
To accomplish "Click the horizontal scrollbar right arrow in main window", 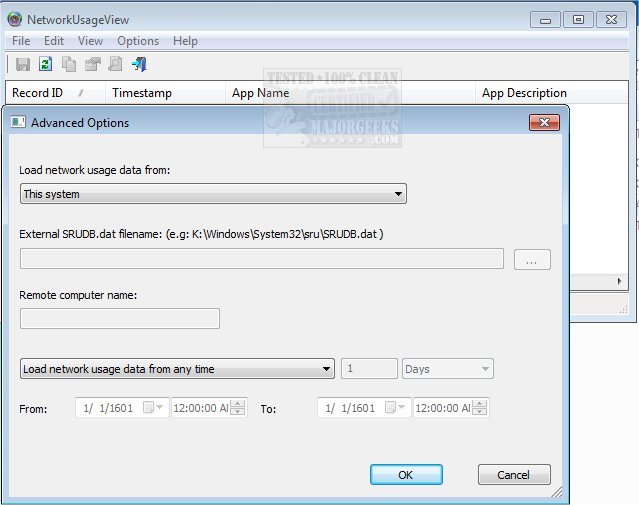I will (619, 281).
